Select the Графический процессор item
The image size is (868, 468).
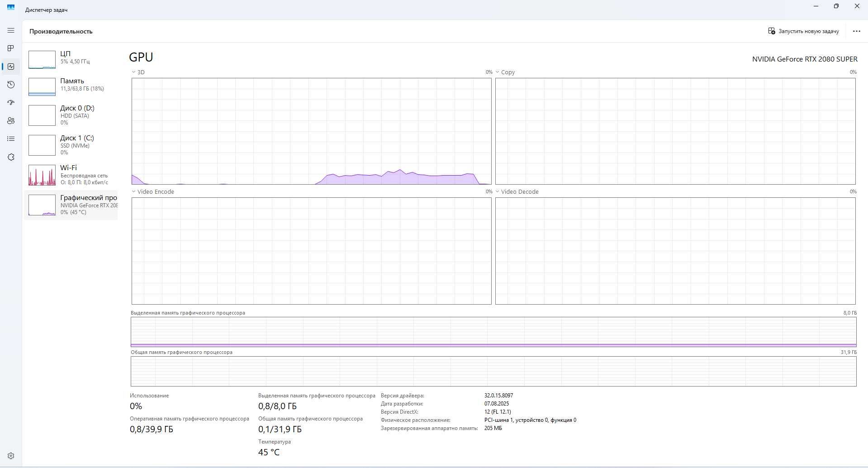pos(71,205)
